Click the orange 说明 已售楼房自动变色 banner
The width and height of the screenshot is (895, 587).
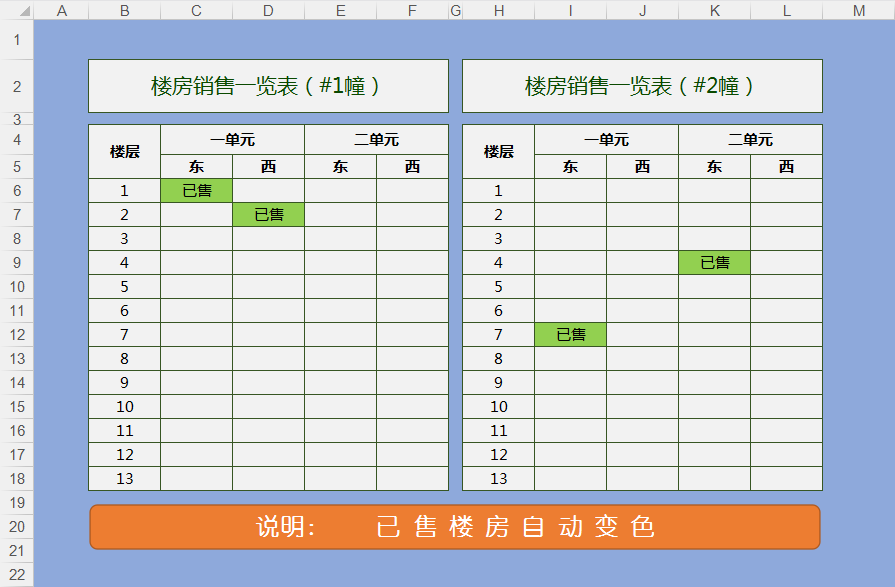[x=455, y=527]
